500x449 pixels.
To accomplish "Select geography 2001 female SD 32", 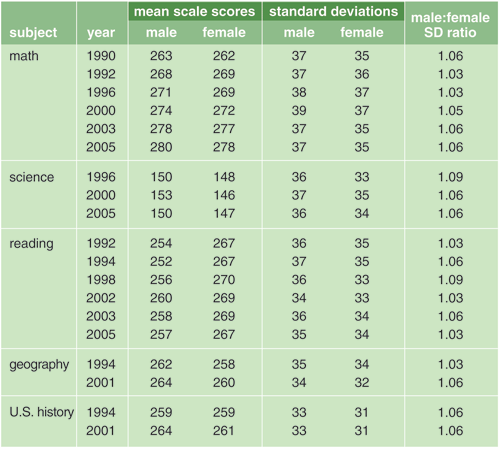I will point(362,382).
